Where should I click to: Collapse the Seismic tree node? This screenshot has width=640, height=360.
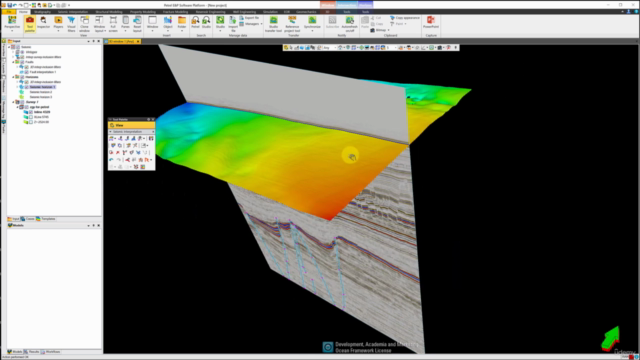coord(9,47)
